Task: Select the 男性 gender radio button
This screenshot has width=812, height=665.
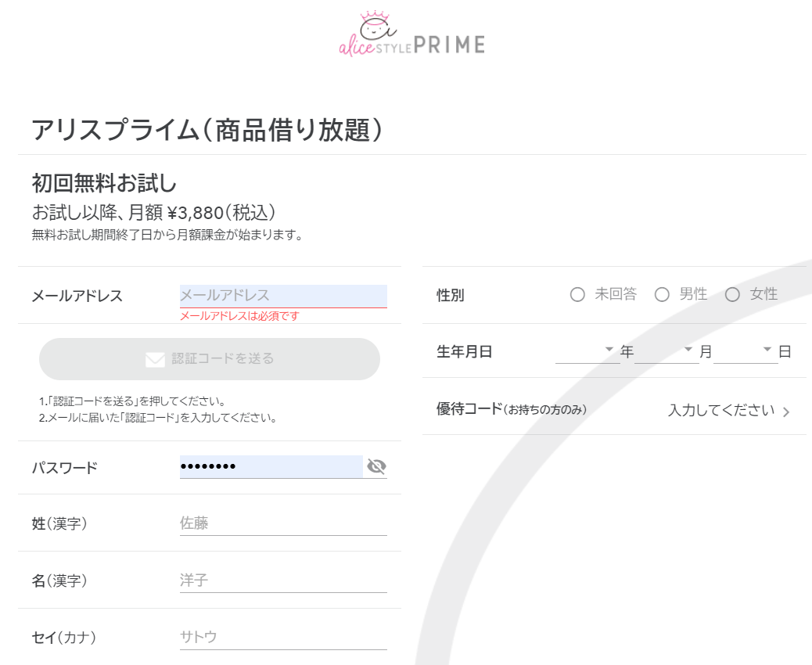Action: click(662, 295)
